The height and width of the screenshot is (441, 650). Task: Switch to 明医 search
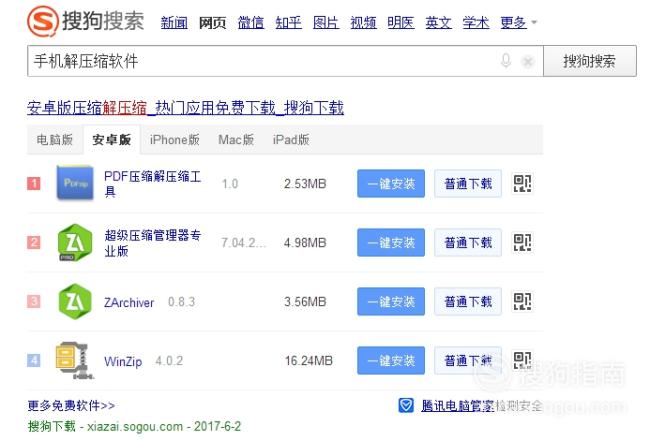pyautogui.click(x=401, y=22)
